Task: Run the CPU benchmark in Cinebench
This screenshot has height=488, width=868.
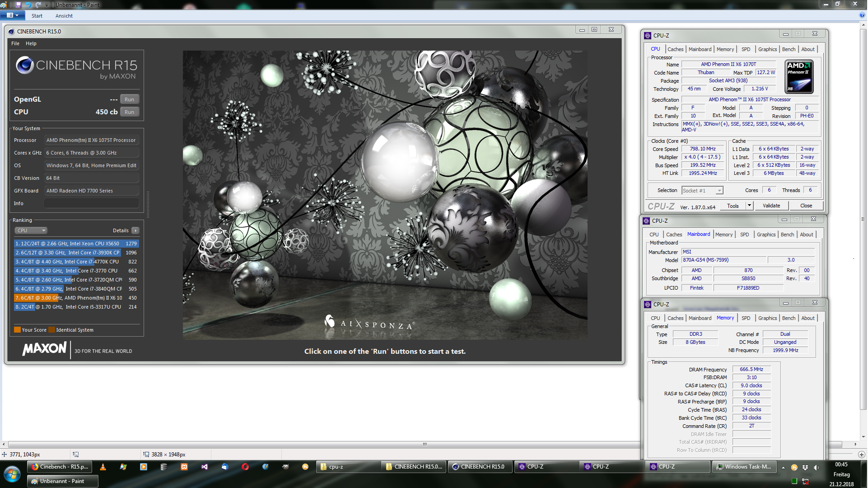Action: pos(130,112)
